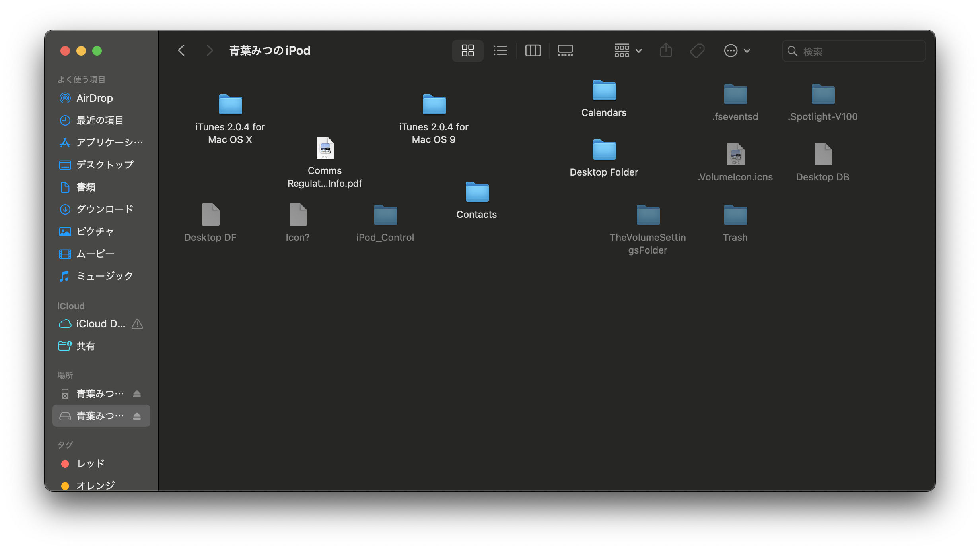Open デスクトップ in sidebar

tap(101, 165)
